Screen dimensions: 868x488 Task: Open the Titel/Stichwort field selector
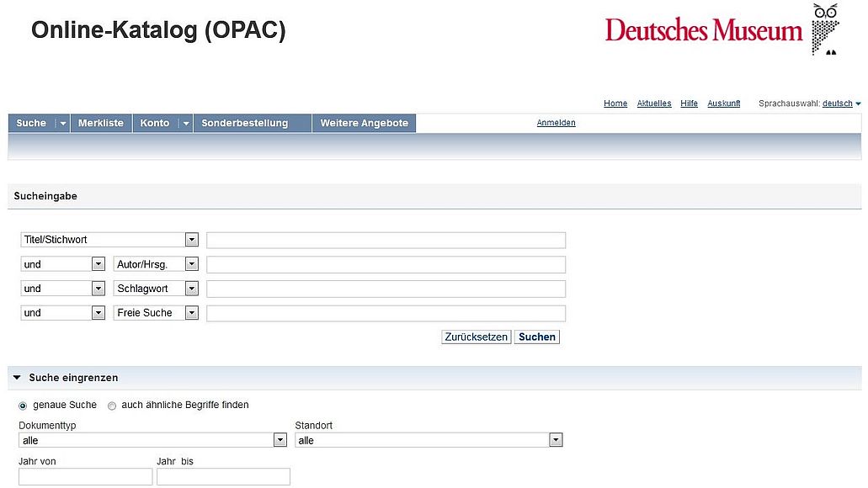coord(191,240)
